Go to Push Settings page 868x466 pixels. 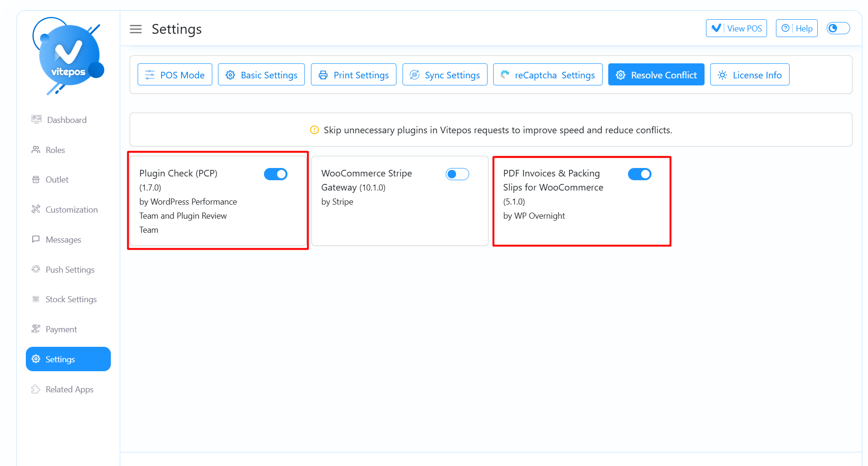point(68,269)
